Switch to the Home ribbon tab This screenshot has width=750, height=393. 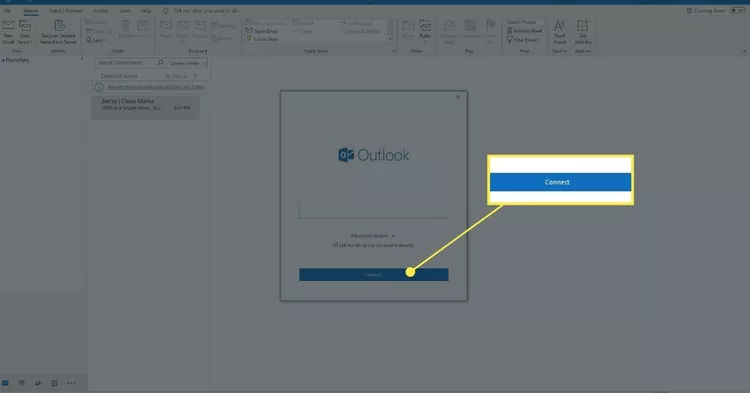coord(31,11)
